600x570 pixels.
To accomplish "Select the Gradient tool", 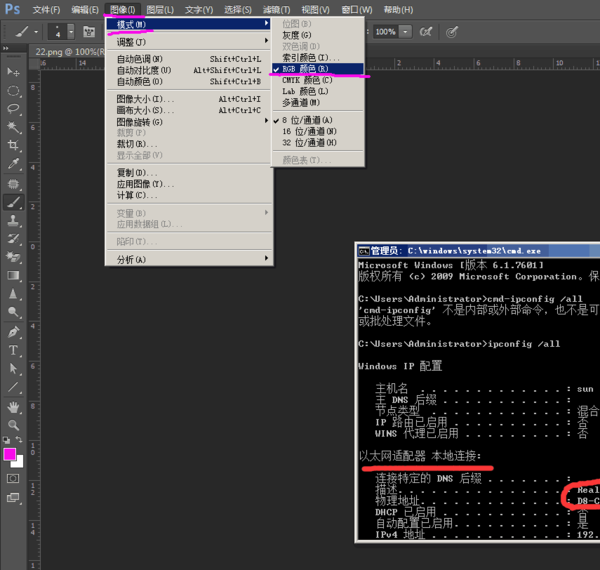I will pyautogui.click(x=13, y=275).
